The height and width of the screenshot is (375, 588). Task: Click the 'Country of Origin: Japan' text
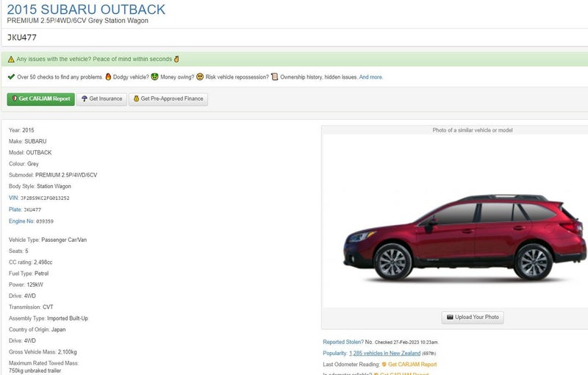pyautogui.click(x=37, y=329)
